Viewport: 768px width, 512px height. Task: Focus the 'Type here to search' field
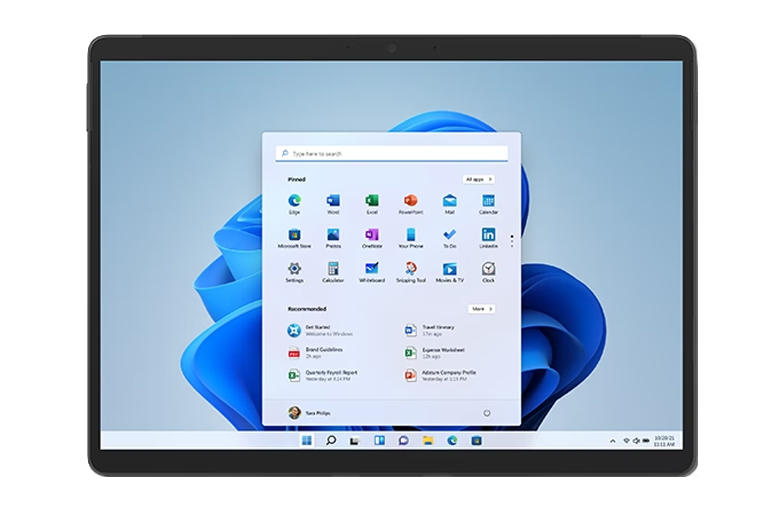391,153
